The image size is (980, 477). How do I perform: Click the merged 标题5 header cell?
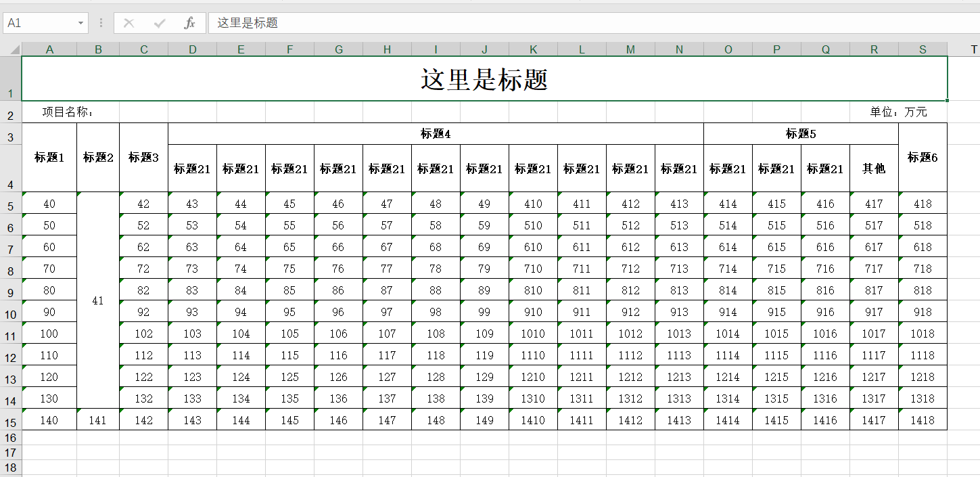801,134
